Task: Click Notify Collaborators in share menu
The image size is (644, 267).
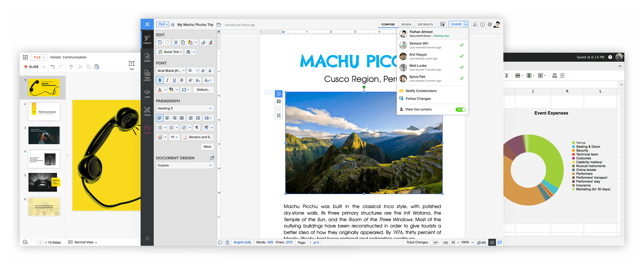Action: click(421, 91)
